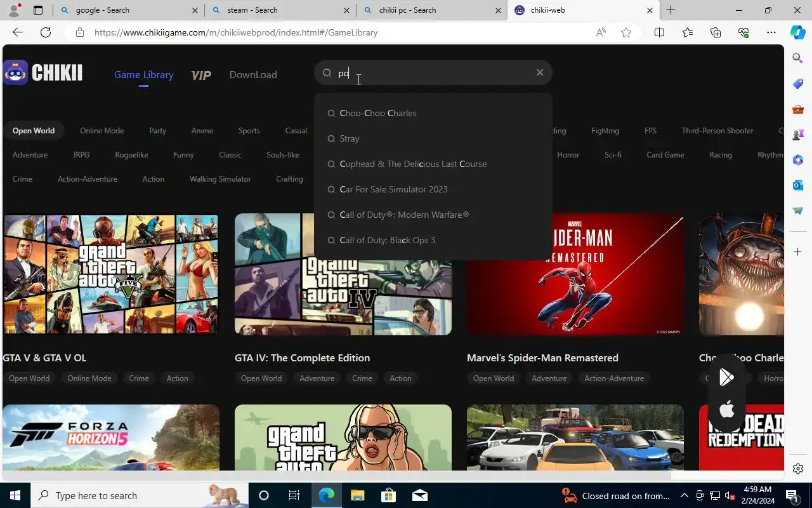Open sidebar Shopping tag icon

point(798,84)
